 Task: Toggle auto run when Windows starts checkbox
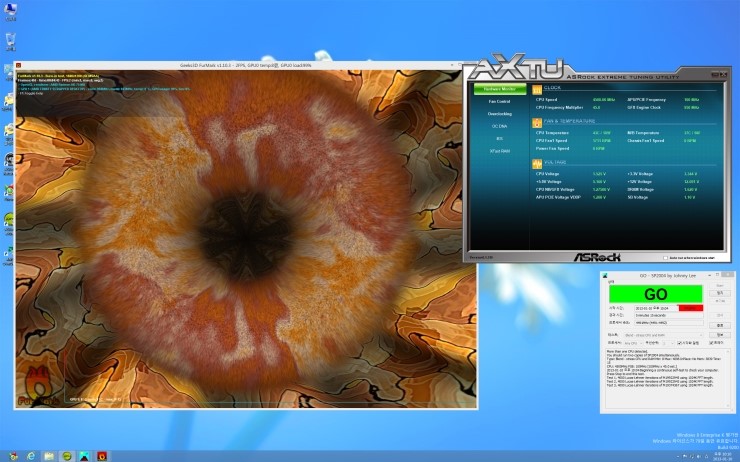[x=663, y=257]
